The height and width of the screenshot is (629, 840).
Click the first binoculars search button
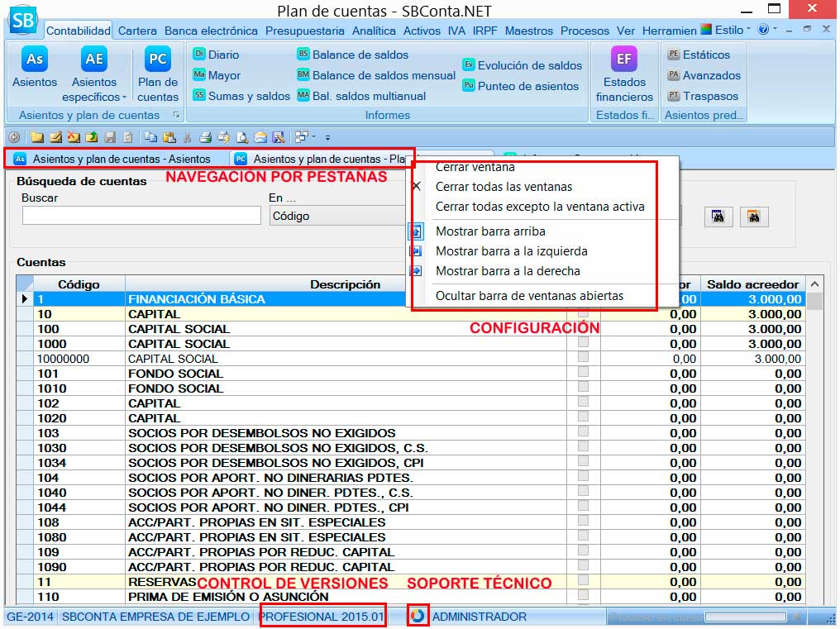coord(718,217)
